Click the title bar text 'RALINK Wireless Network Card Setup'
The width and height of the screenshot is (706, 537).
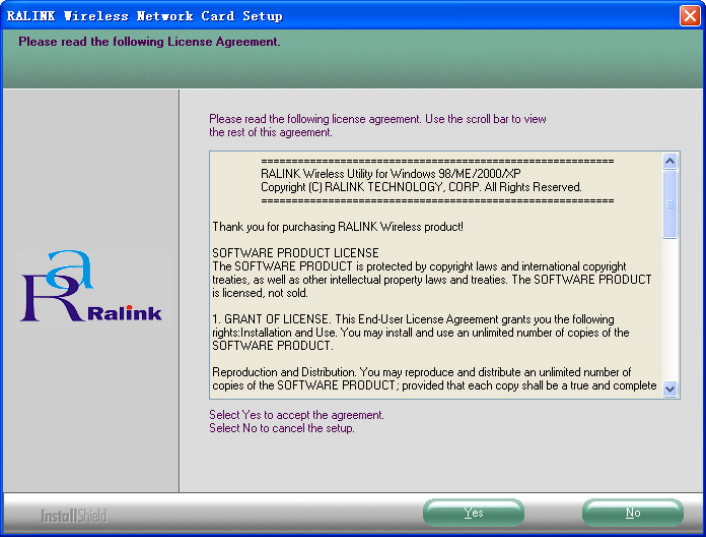(x=145, y=16)
